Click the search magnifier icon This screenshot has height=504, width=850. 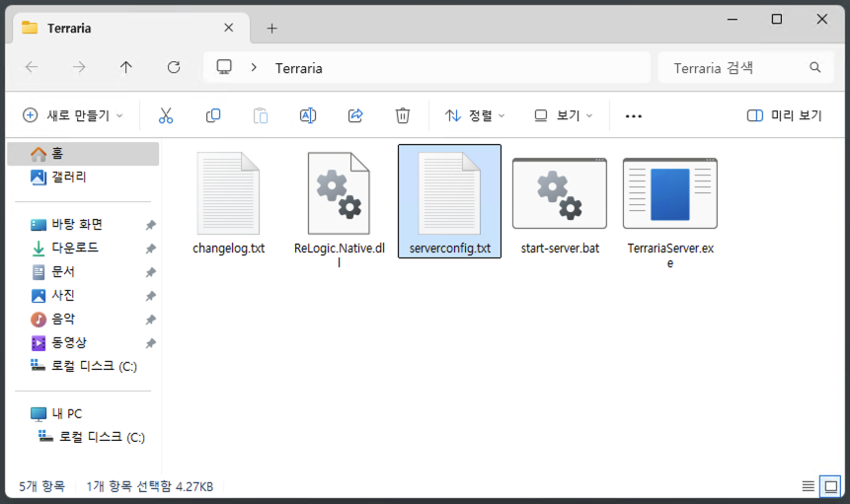coord(814,67)
